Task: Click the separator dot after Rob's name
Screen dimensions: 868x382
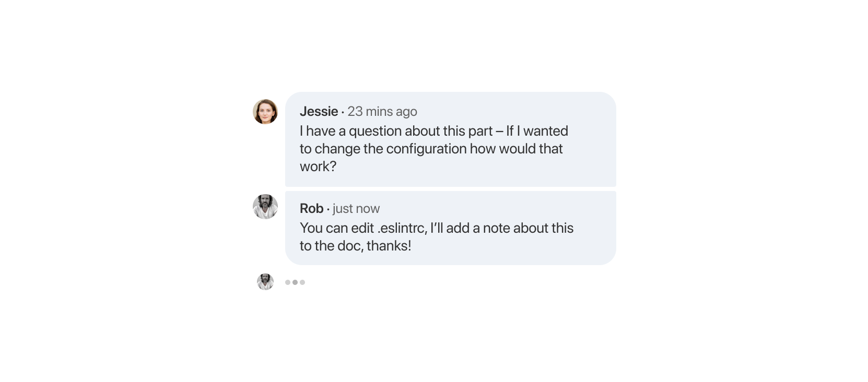Action: pos(328,210)
